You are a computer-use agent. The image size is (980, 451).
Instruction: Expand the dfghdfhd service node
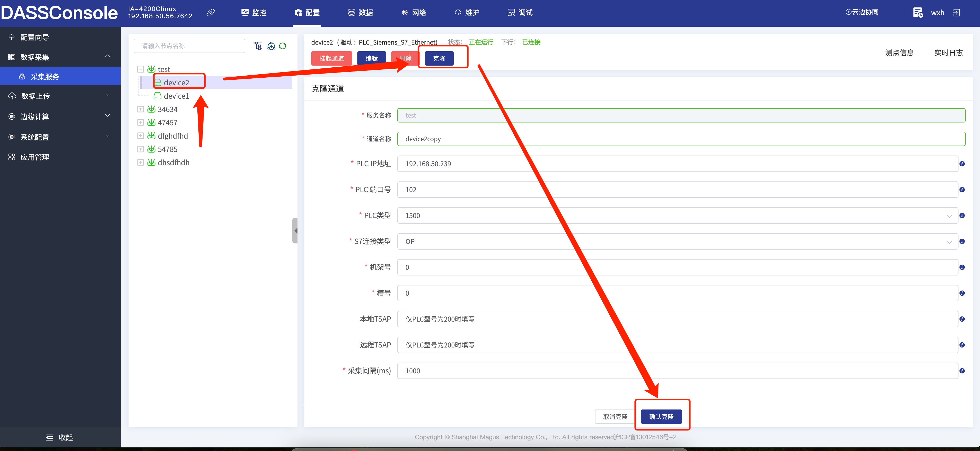[x=140, y=136]
